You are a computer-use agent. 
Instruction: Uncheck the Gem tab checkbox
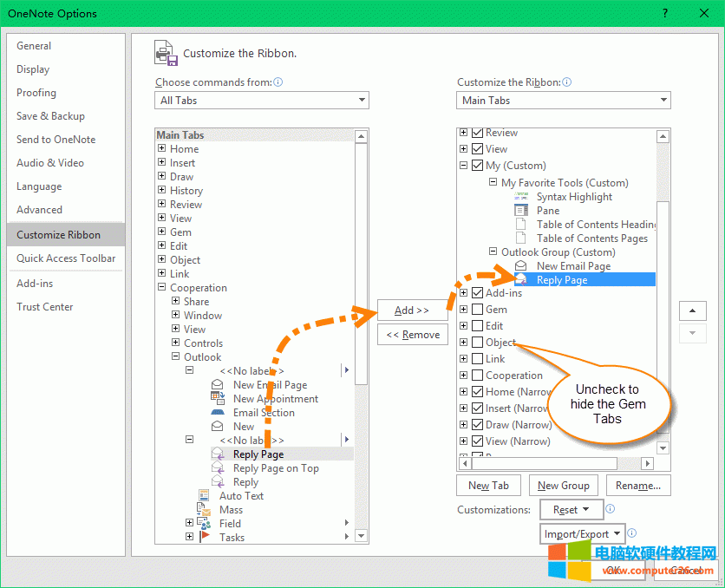[477, 310]
